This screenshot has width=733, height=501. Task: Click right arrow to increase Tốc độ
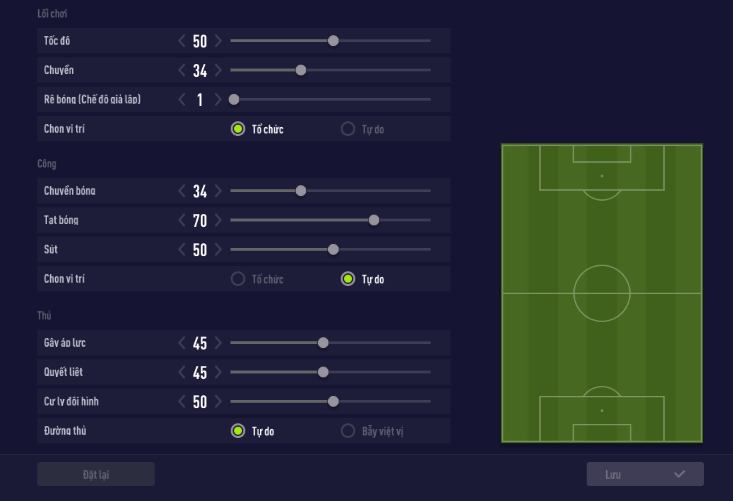[x=218, y=41]
